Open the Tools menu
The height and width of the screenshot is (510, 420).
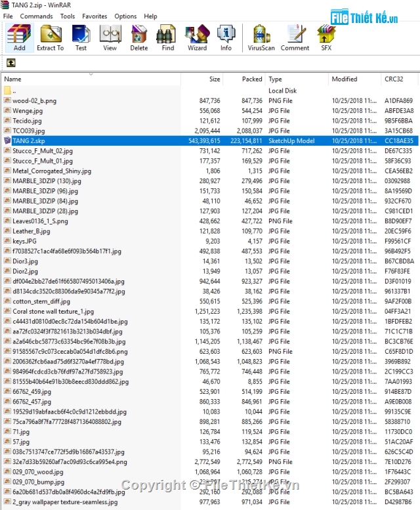68,16
